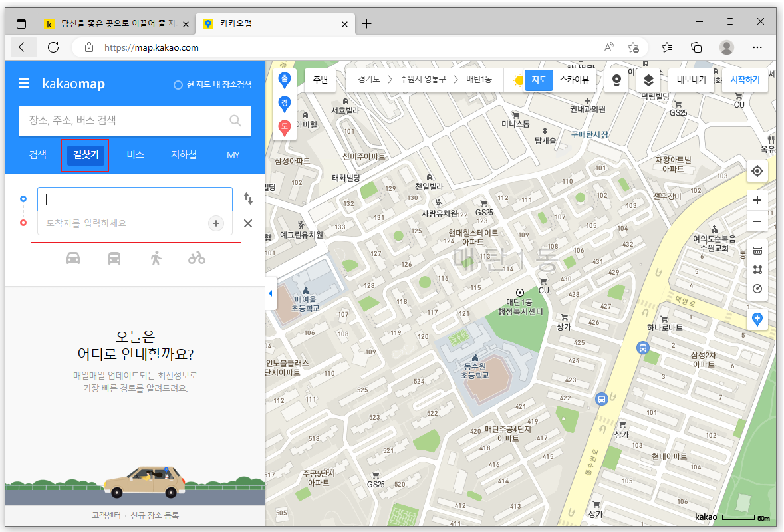Switch to 스카이뷰 sky view
Screen dimensions: 784x532
(x=575, y=80)
